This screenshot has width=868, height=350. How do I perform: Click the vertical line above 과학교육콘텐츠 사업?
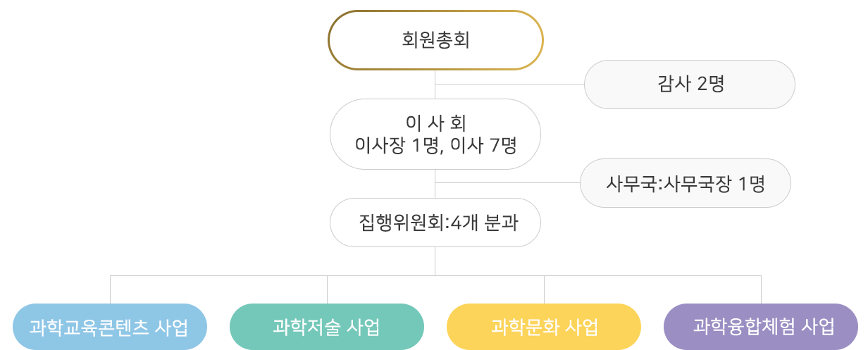(110, 289)
